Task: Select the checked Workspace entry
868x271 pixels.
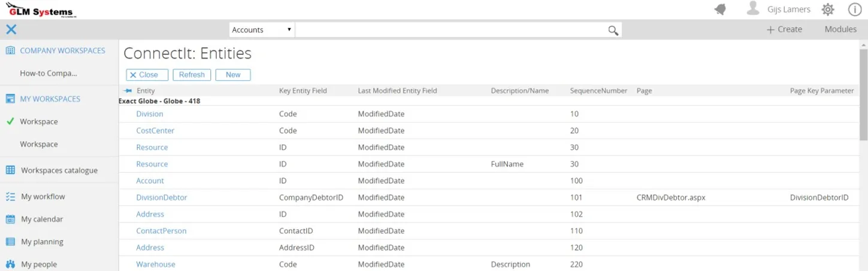Action: click(39, 121)
